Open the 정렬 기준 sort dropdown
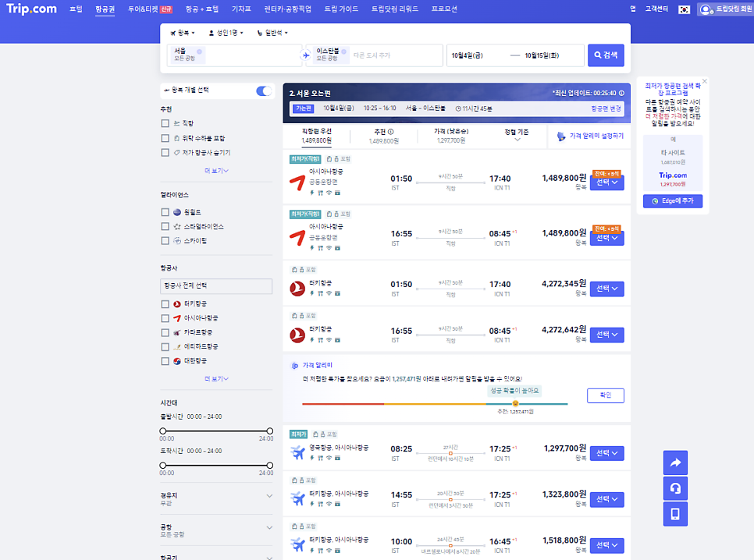The height and width of the screenshot is (560, 754). coord(517,136)
